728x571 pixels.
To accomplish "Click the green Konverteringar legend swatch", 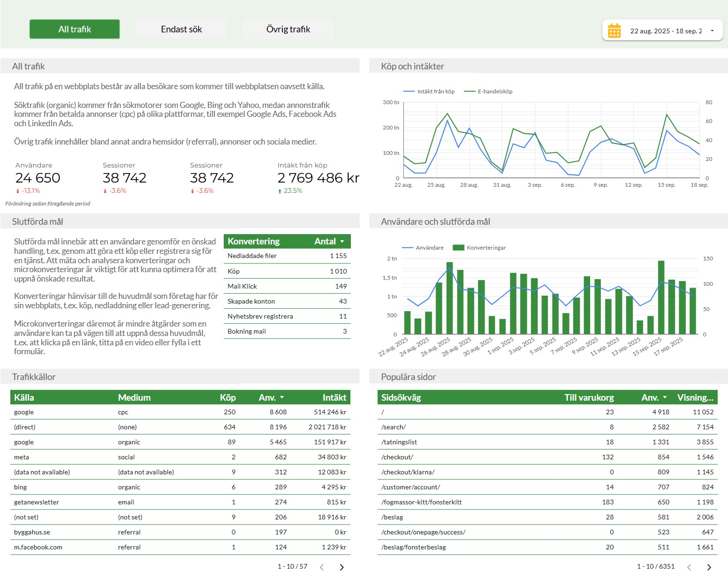I will [x=458, y=248].
